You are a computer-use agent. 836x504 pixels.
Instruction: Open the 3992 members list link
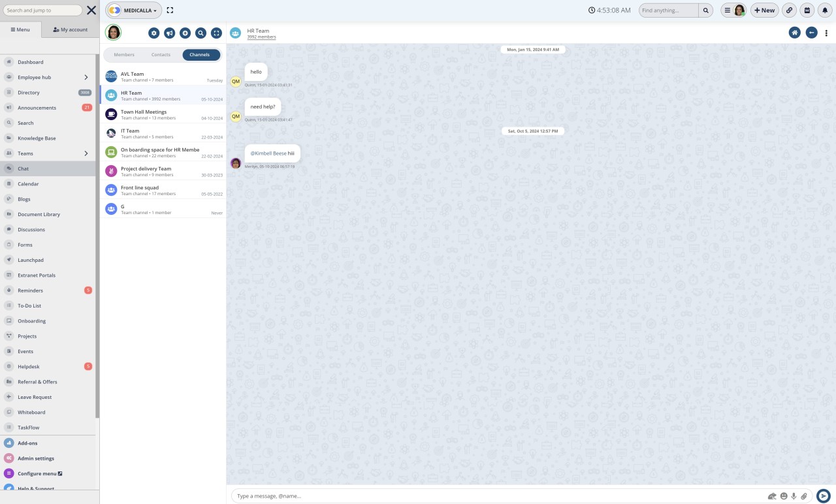[261, 37]
